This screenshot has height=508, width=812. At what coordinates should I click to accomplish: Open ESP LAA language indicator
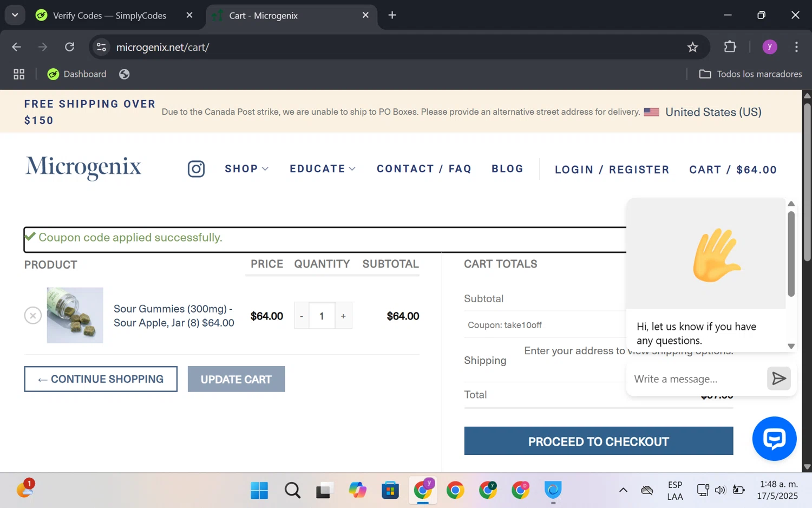click(x=675, y=490)
